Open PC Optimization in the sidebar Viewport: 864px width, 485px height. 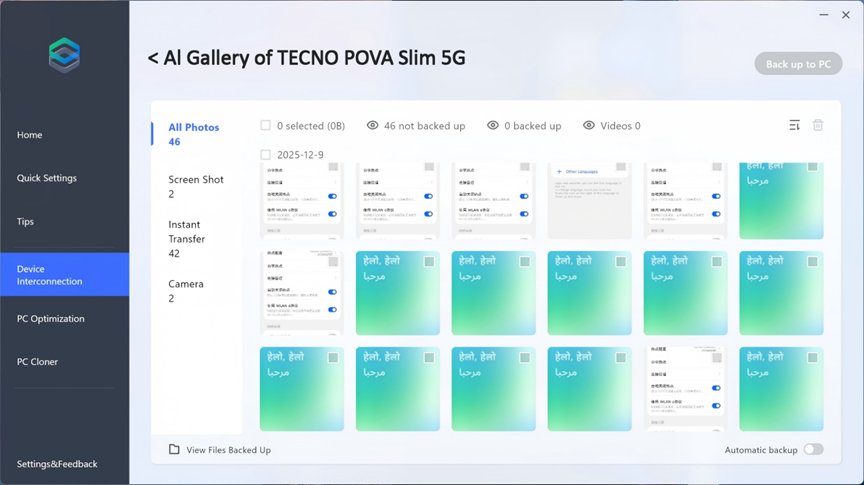coord(51,319)
